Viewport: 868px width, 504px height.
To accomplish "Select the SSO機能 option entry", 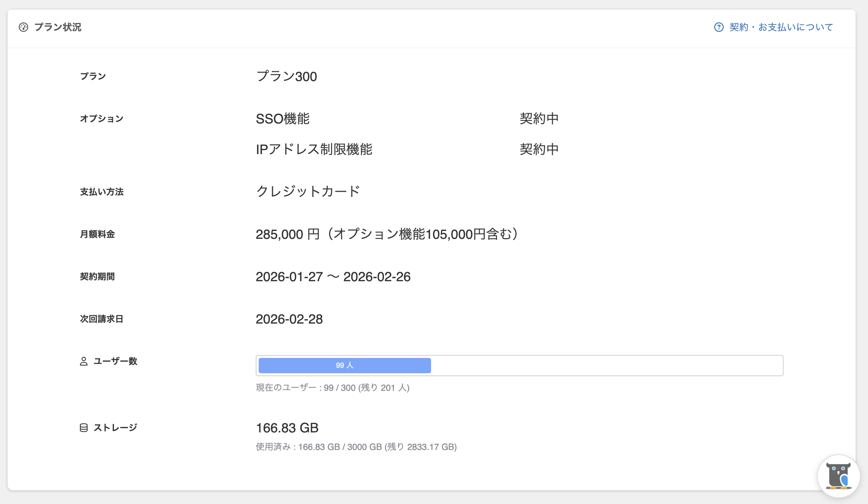I will [x=283, y=119].
